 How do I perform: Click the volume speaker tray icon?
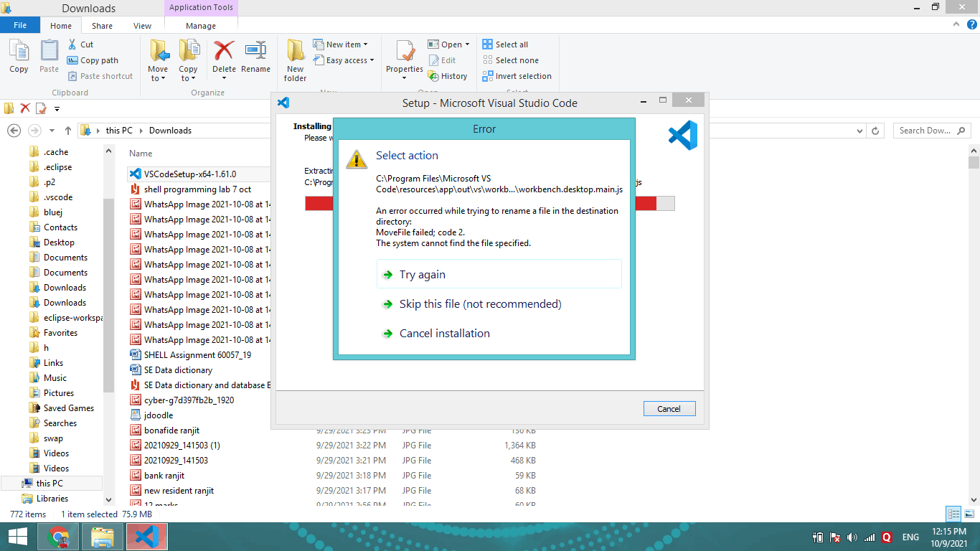tap(852, 537)
